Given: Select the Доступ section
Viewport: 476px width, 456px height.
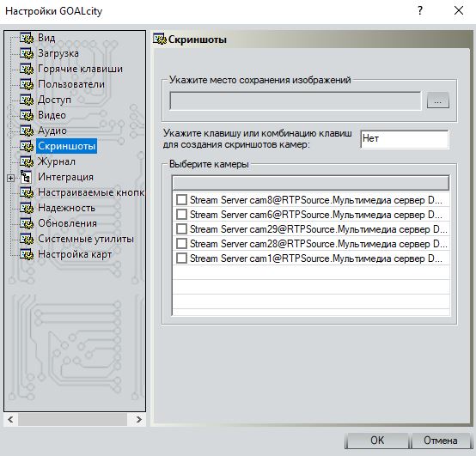Looking at the screenshot, I should coord(54,100).
